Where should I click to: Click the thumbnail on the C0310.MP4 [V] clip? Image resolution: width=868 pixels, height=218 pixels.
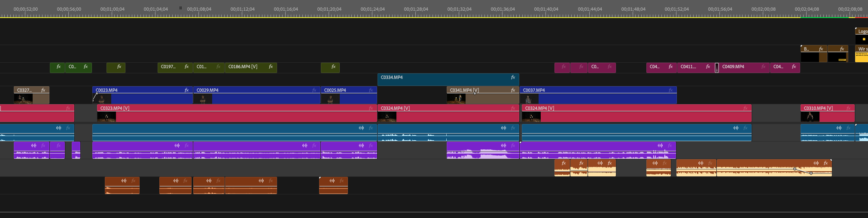(x=810, y=117)
